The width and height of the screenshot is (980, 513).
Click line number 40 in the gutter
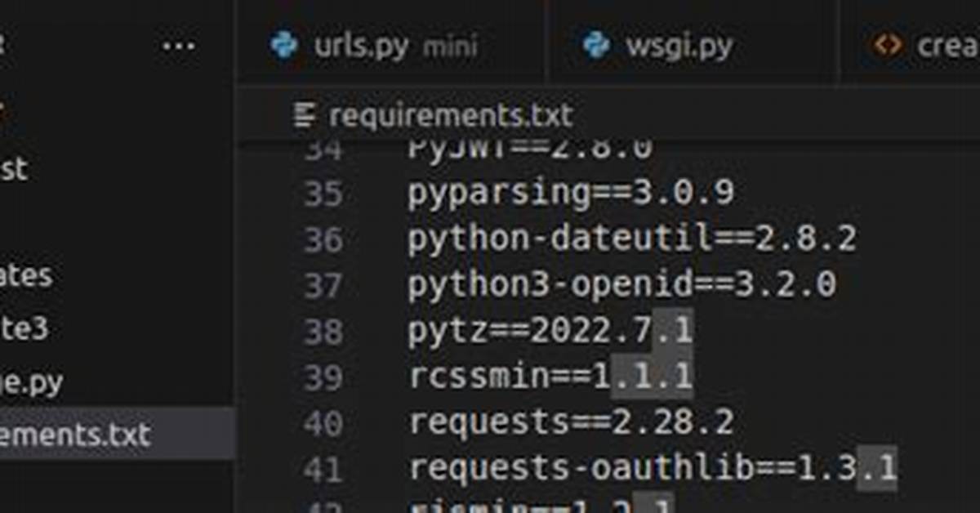(x=323, y=423)
